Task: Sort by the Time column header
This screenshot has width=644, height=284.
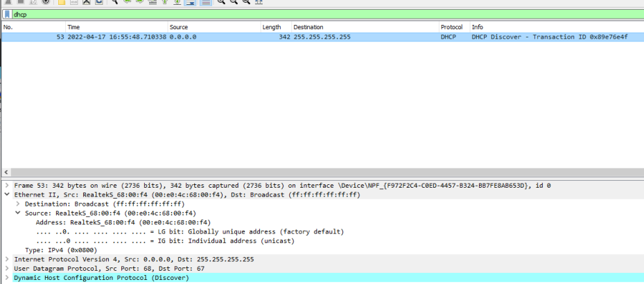Action: tap(73, 27)
